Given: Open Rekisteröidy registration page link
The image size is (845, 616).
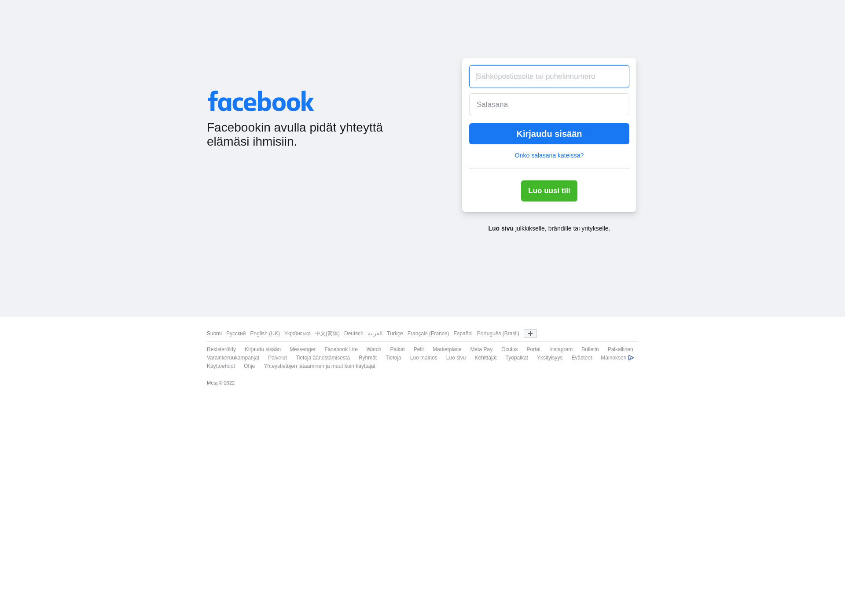Looking at the screenshot, I should [x=221, y=349].
